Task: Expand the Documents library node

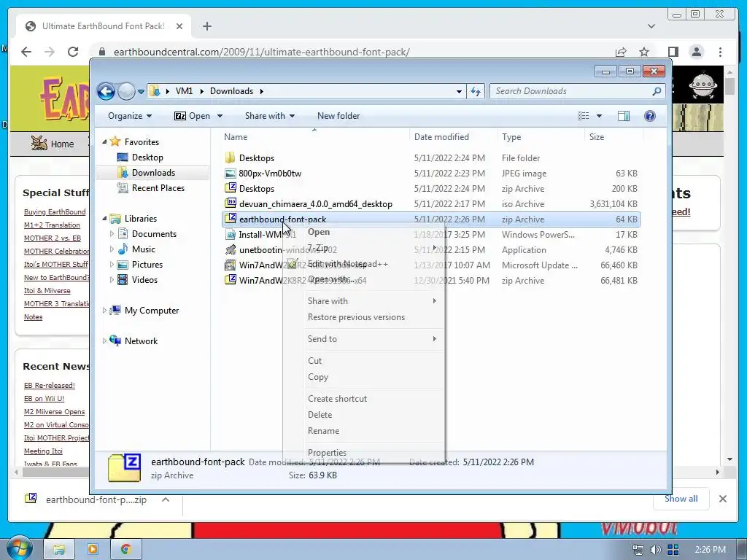Action: coord(112,234)
